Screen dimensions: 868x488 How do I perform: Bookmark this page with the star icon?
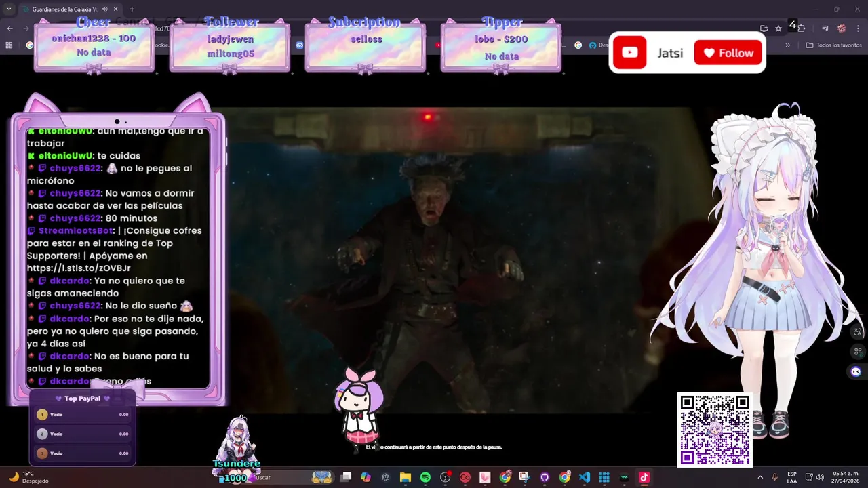tap(778, 28)
